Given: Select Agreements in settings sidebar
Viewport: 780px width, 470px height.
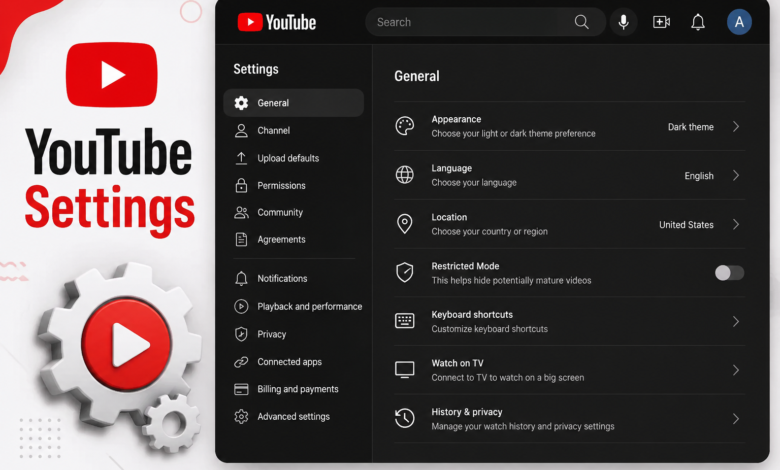Looking at the screenshot, I should coord(282,239).
